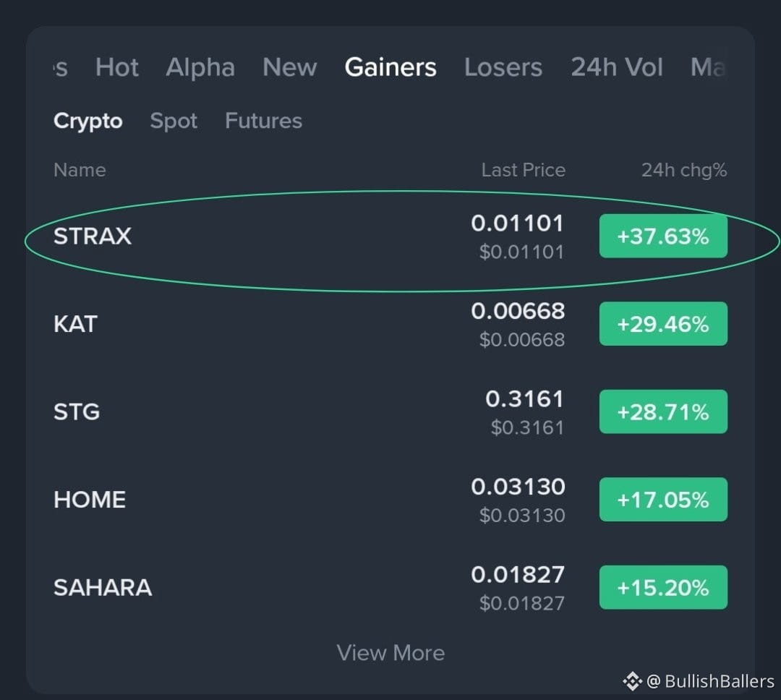Screen dimensions: 781x700
Task: Click the Binance logo icon in watermark
Action: pos(633,681)
